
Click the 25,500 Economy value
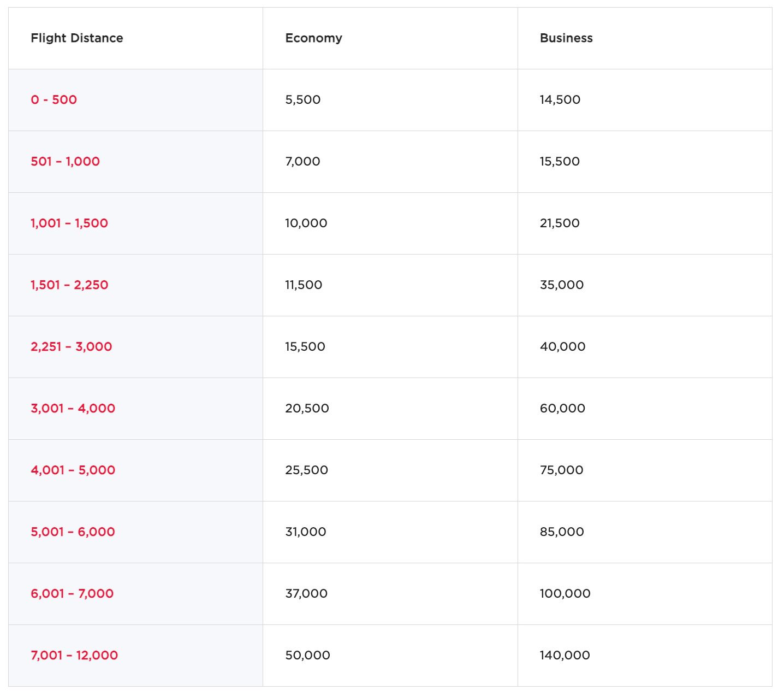click(x=307, y=470)
